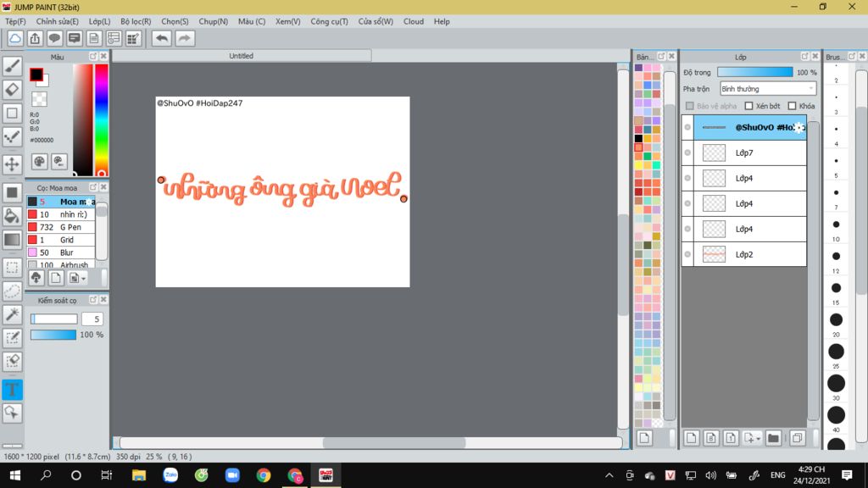Open File Explorer from the taskbar
The height and width of the screenshot is (488, 868).
point(138,475)
